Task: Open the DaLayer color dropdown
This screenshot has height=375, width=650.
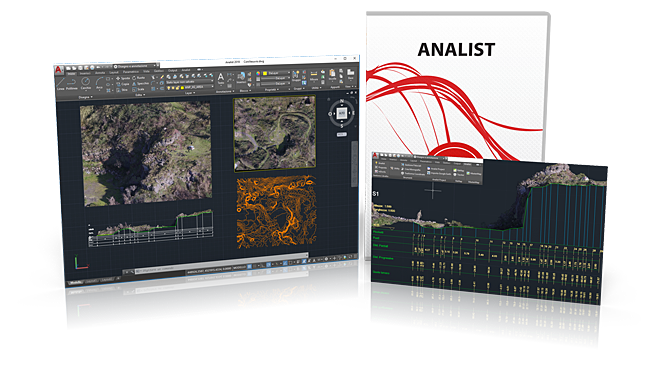Action: (x=276, y=73)
